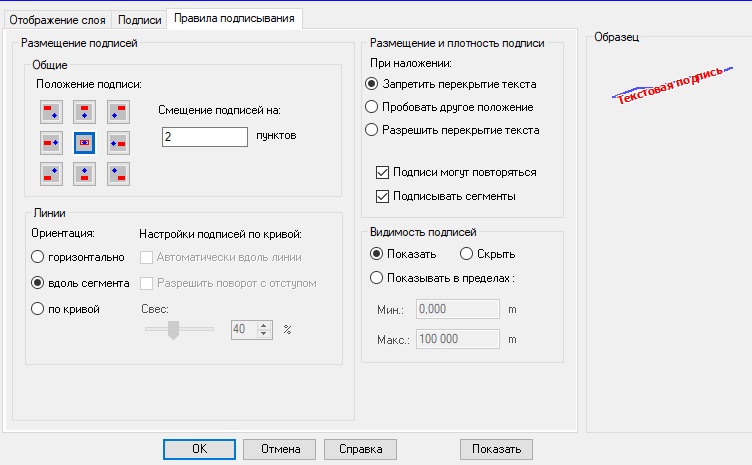Uncheck 'Подписывать сегменты' checkbox
Image resolution: width=752 pixels, height=465 pixels.
381,196
